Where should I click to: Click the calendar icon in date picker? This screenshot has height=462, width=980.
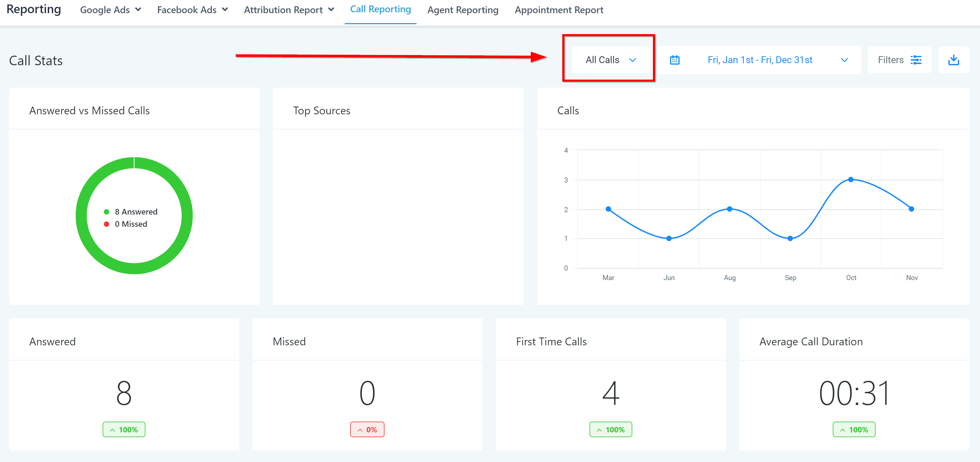[x=674, y=60]
